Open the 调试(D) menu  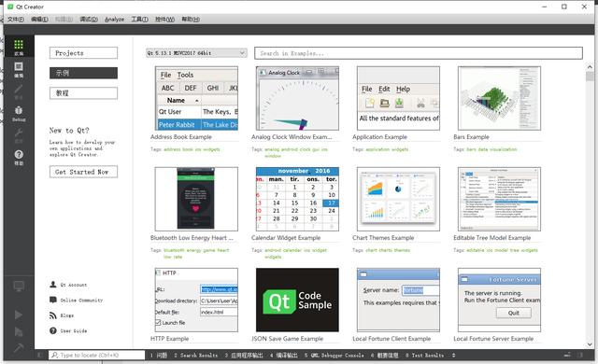tap(89, 19)
